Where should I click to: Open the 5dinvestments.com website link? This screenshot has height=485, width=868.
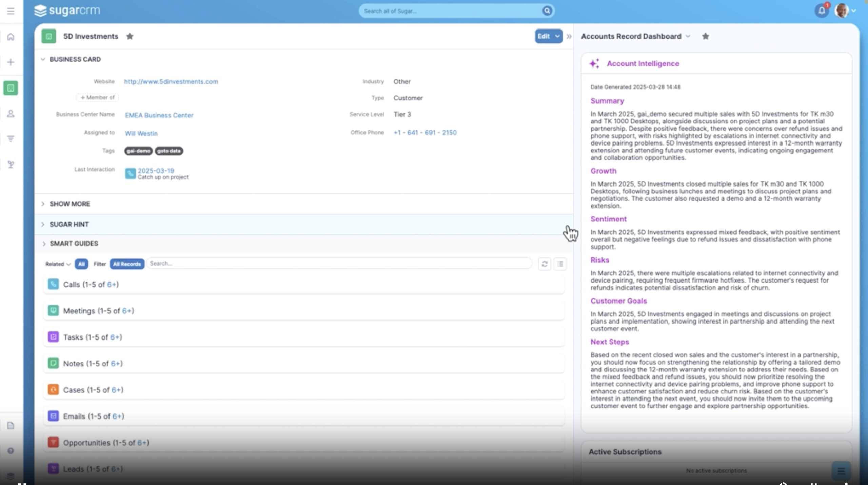coord(171,82)
